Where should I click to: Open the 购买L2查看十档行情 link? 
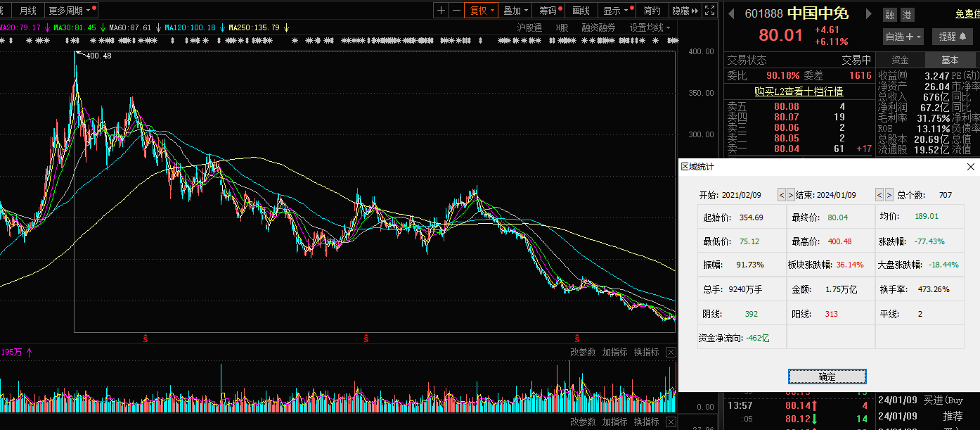pyautogui.click(x=799, y=91)
